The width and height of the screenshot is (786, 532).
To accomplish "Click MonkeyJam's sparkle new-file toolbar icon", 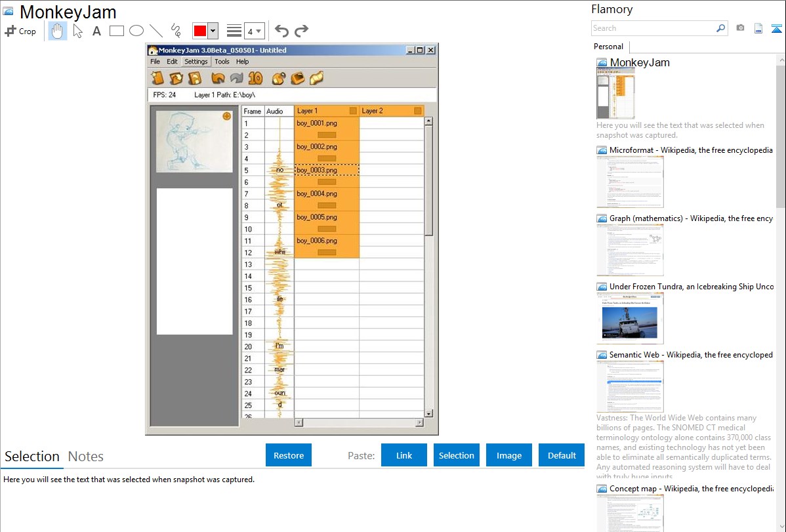I will coord(158,77).
